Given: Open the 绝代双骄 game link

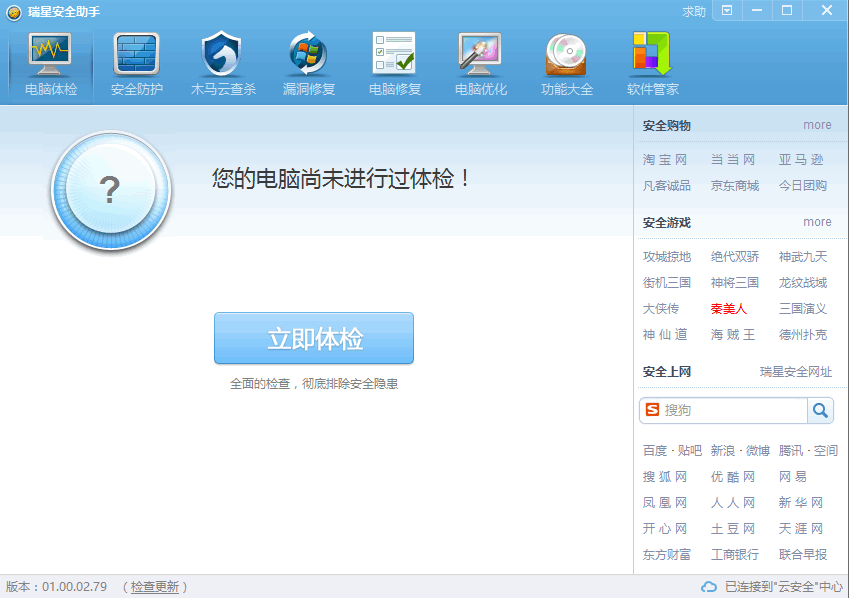Looking at the screenshot, I should coord(735,257).
